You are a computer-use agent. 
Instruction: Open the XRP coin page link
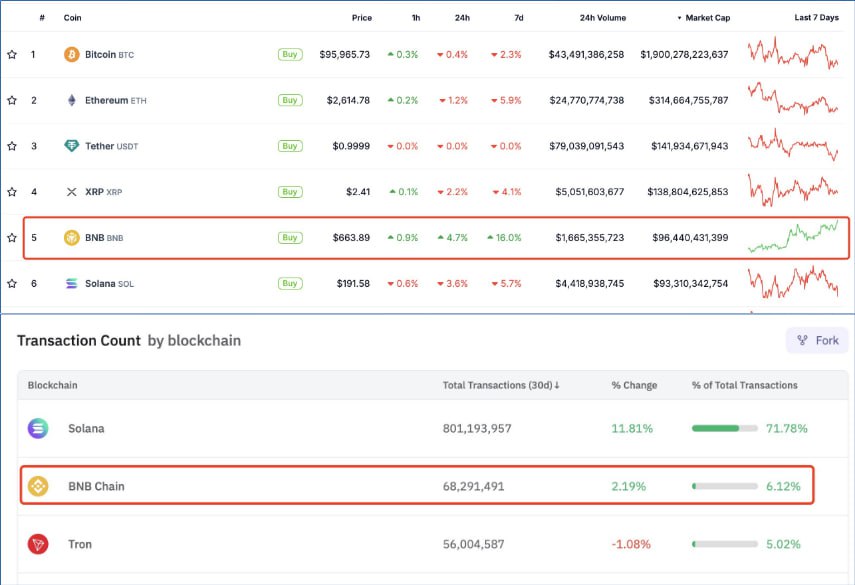104,192
